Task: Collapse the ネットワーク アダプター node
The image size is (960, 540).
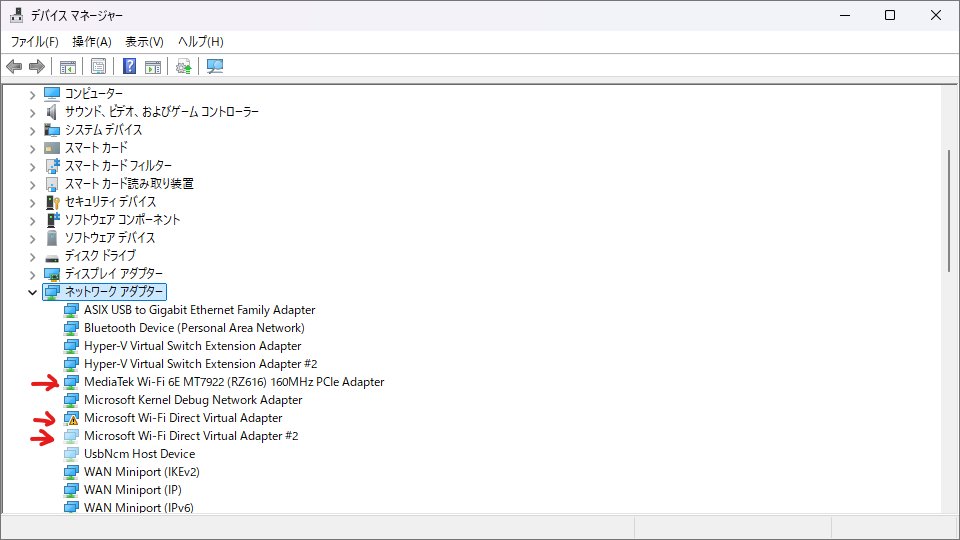Action: coord(32,292)
